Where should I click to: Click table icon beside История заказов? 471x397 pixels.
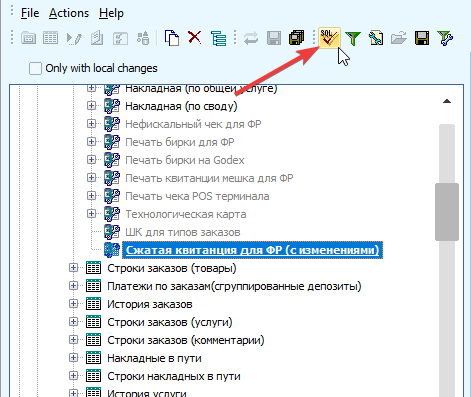coord(93,304)
